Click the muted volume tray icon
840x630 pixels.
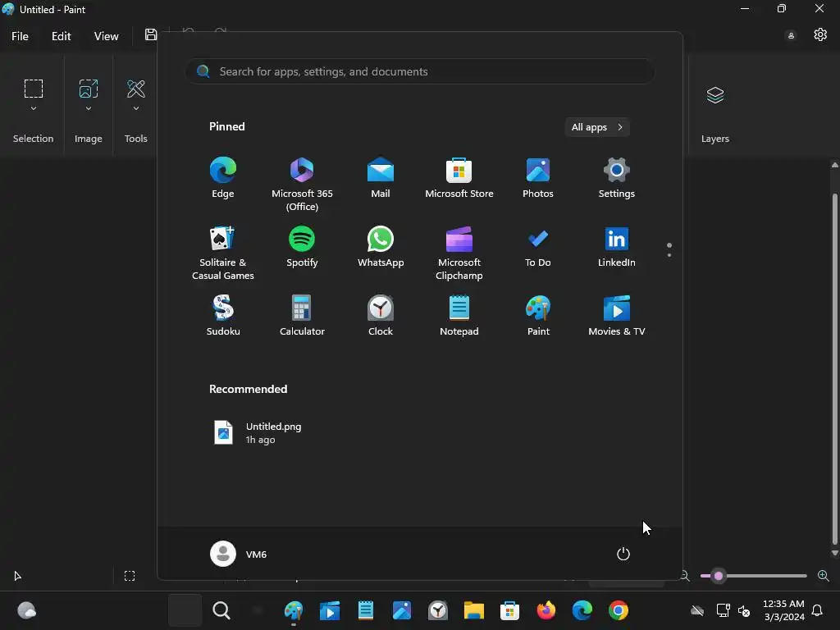744,610
